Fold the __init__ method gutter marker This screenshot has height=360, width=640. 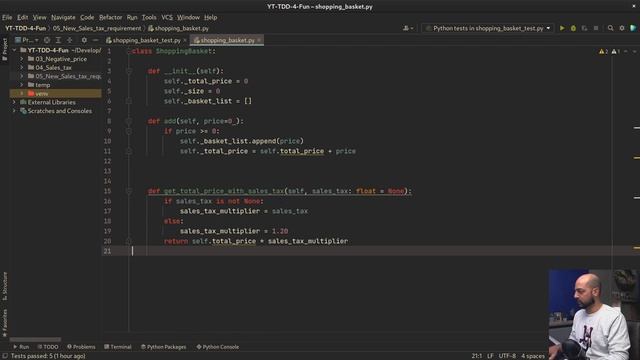[129, 71]
